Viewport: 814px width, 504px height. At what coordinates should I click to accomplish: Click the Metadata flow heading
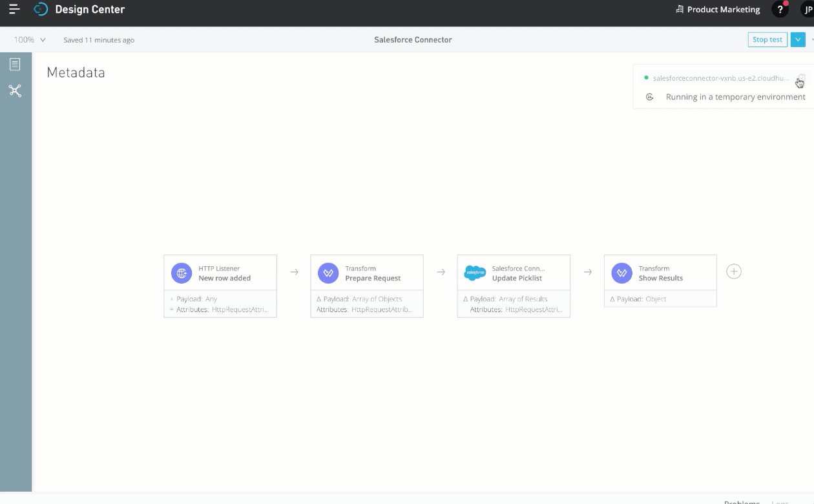pos(76,72)
